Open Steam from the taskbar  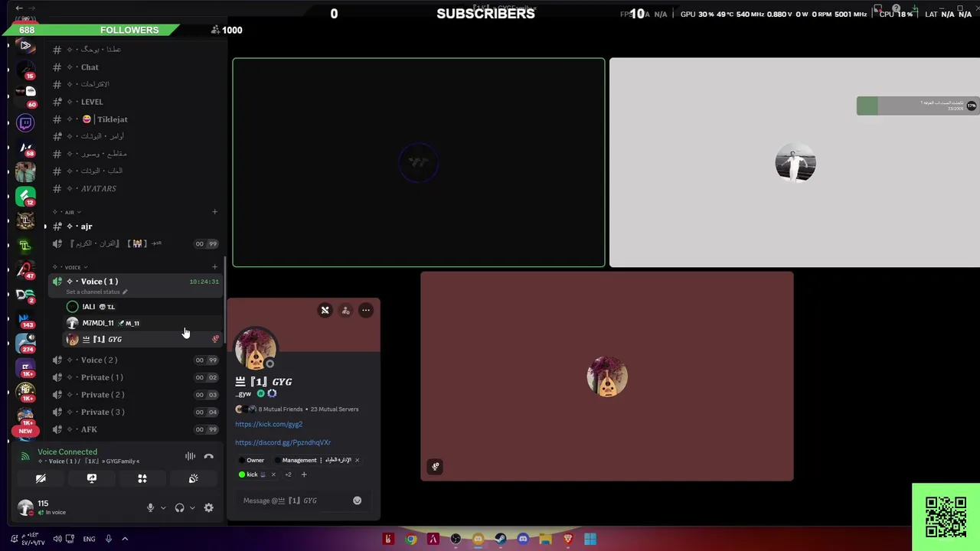tap(501, 539)
